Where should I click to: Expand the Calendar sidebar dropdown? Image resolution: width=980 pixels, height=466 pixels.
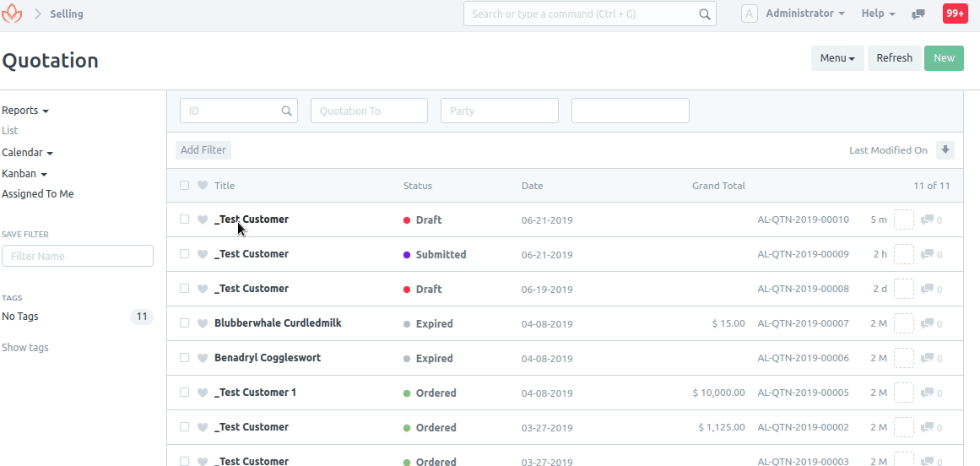(x=28, y=153)
